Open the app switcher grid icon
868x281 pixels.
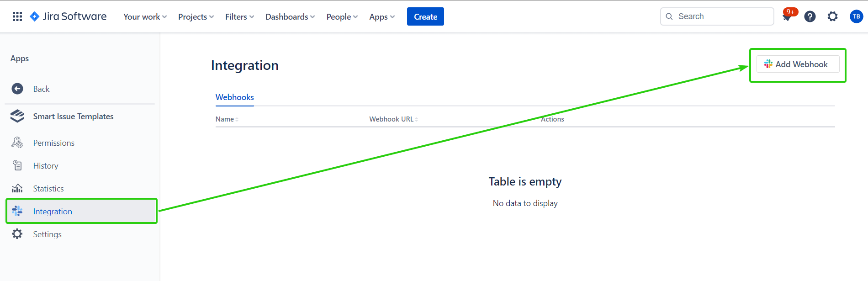point(17,16)
